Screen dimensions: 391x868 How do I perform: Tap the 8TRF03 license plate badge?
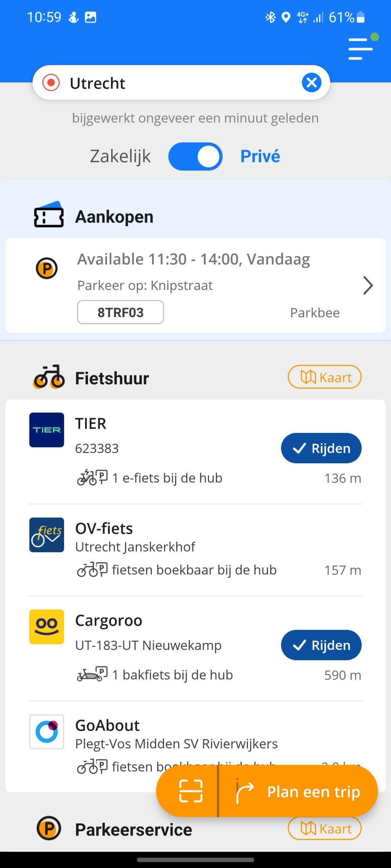pos(120,312)
